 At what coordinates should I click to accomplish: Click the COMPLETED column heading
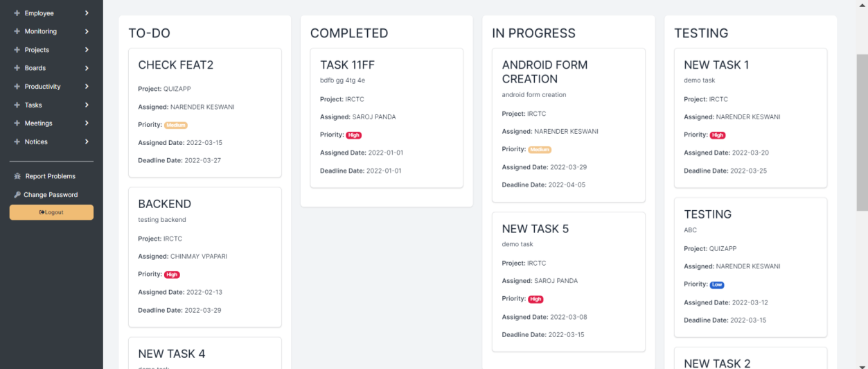(349, 33)
